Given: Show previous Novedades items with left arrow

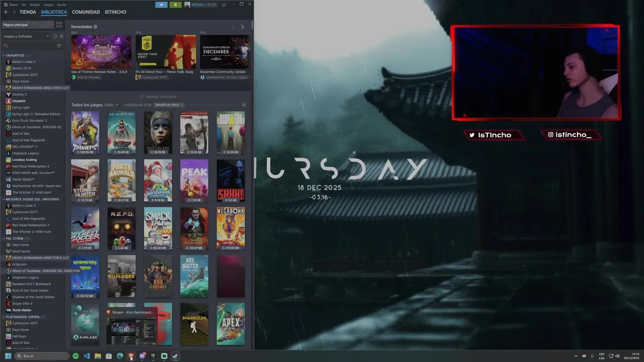Looking at the screenshot, I should point(233,27).
